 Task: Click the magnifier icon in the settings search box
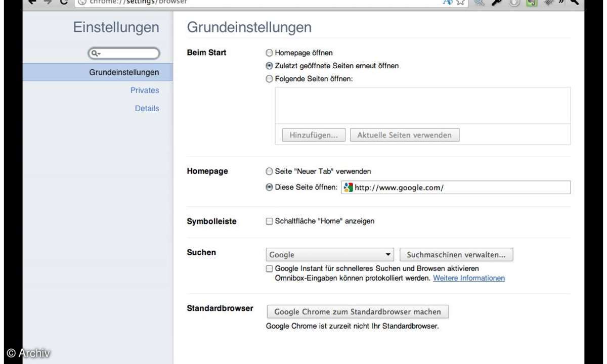click(95, 53)
